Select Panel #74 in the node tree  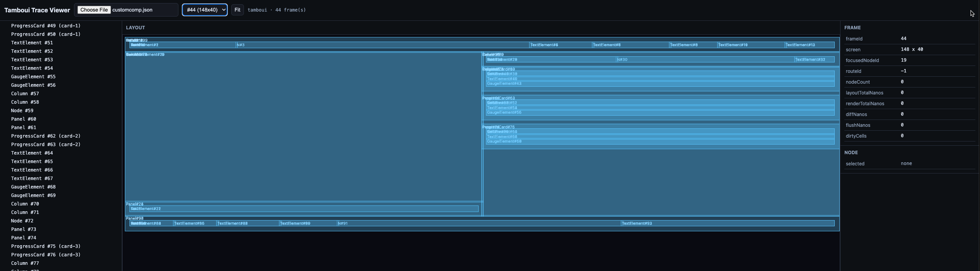(24, 238)
